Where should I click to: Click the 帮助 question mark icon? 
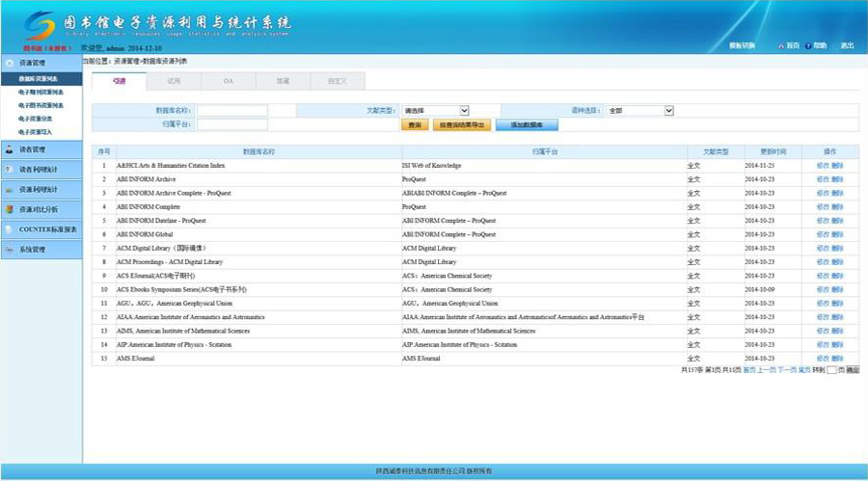(x=807, y=45)
